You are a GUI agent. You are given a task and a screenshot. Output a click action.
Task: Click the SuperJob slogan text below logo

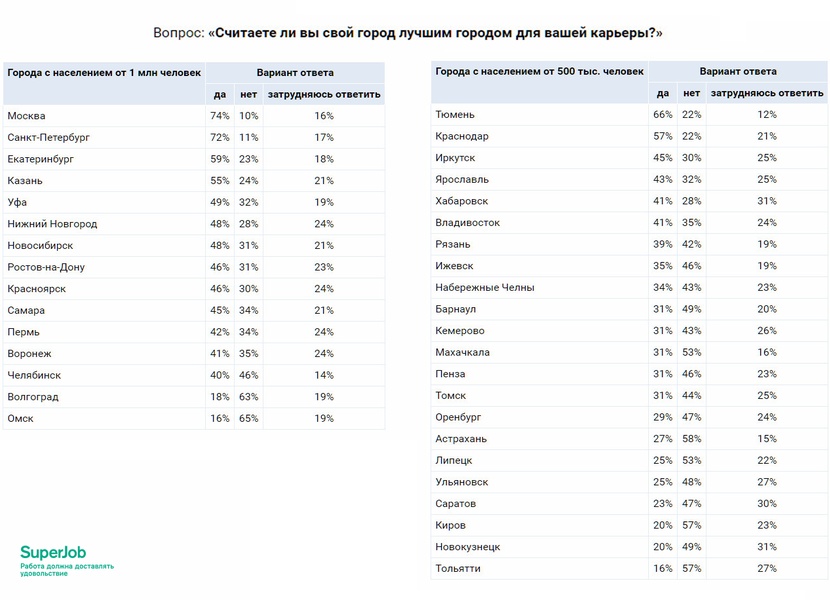point(67,569)
